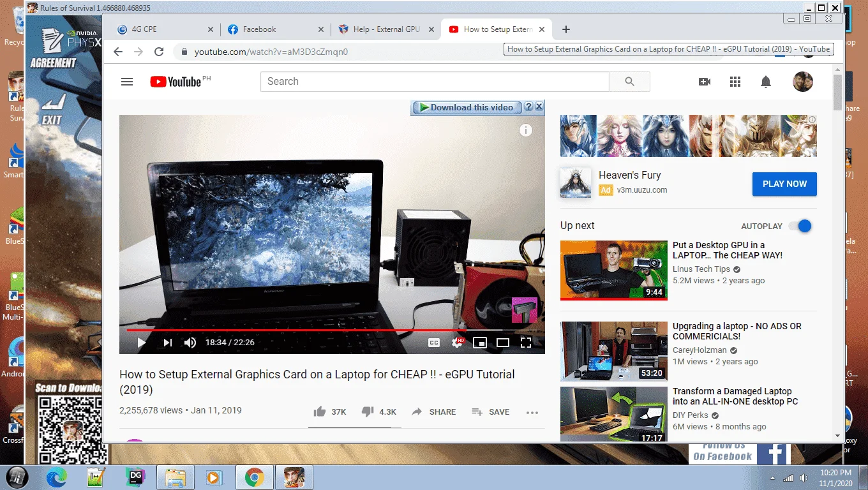The image size is (868, 490).
Task: Open DataGrip DG taskbar icon
Action: tap(135, 477)
